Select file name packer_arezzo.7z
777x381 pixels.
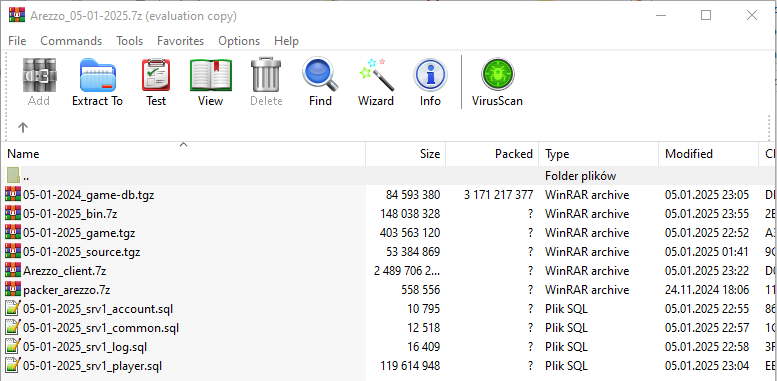coord(67,289)
